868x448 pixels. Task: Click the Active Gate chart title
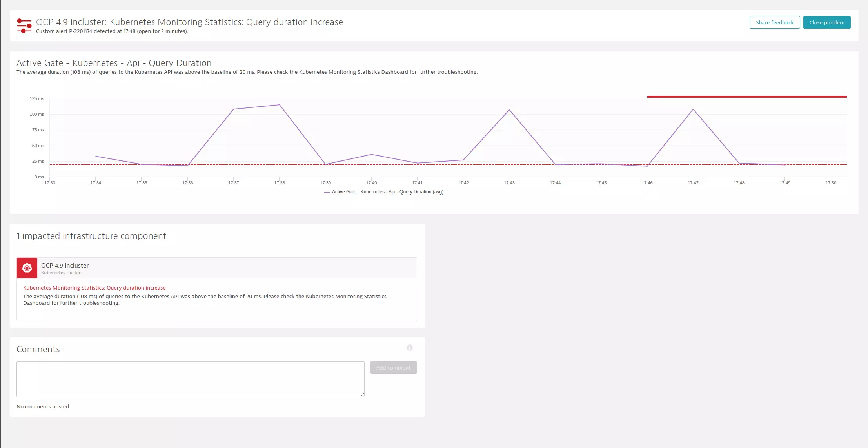pos(114,63)
